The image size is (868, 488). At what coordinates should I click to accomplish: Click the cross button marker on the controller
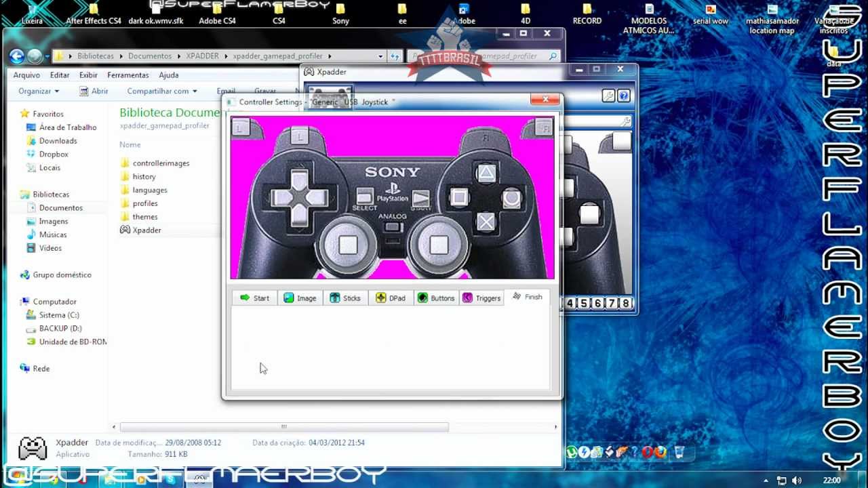tap(486, 222)
